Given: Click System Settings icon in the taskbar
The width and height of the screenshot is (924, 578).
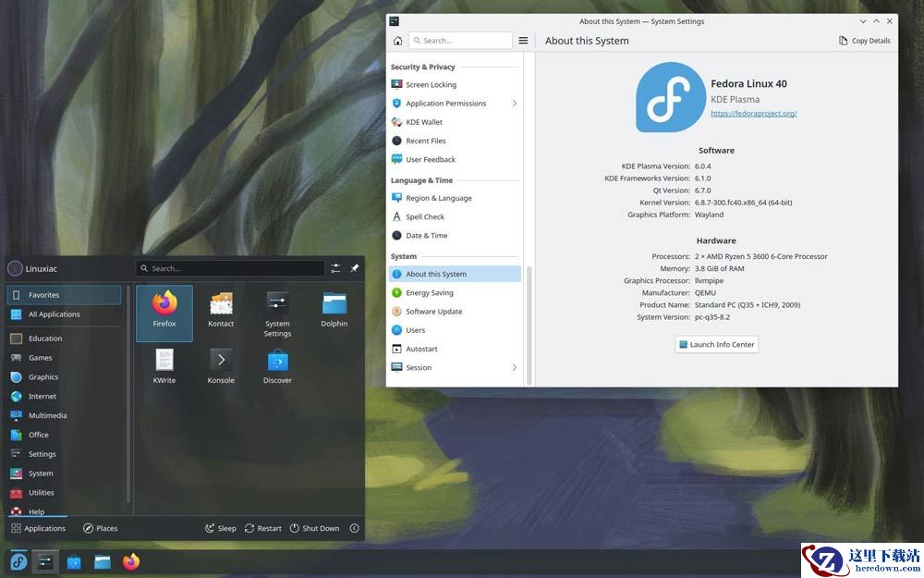Looking at the screenshot, I should click(x=45, y=562).
